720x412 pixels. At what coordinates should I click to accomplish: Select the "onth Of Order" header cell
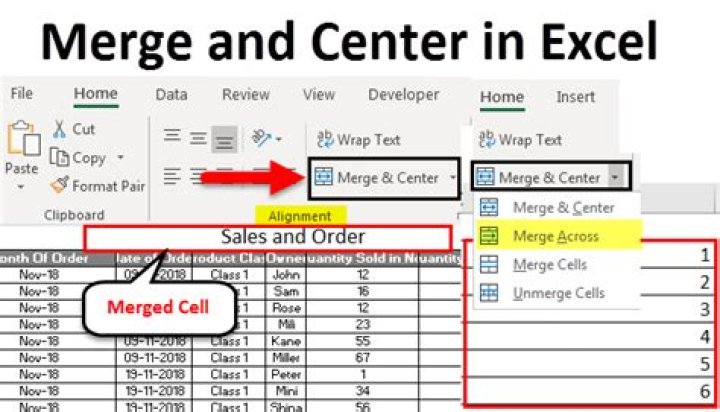[57, 259]
